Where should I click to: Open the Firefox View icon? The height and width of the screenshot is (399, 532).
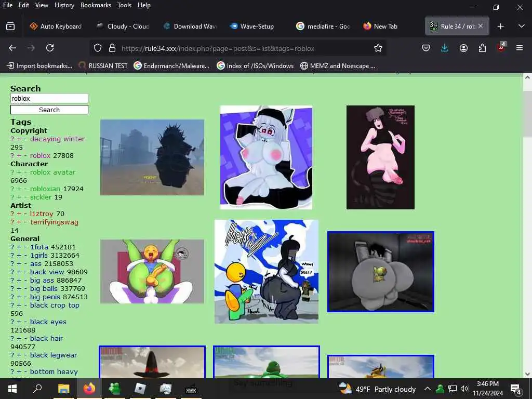point(10,26)
